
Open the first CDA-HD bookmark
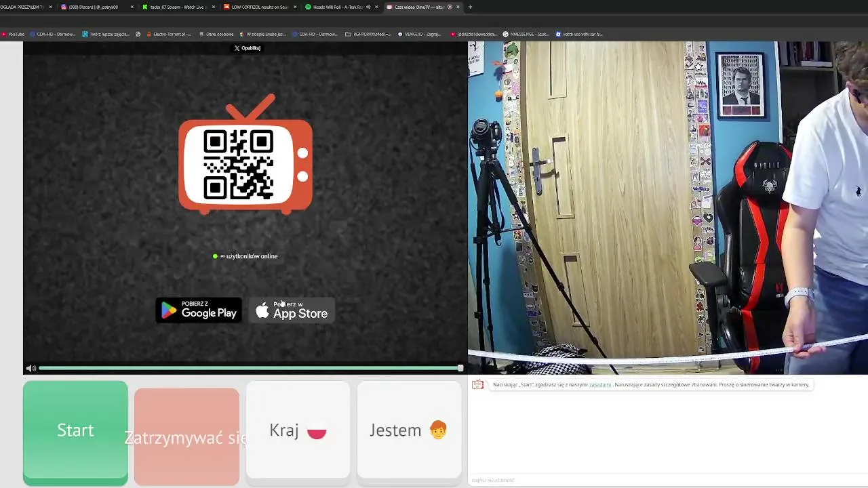[53, 34]
